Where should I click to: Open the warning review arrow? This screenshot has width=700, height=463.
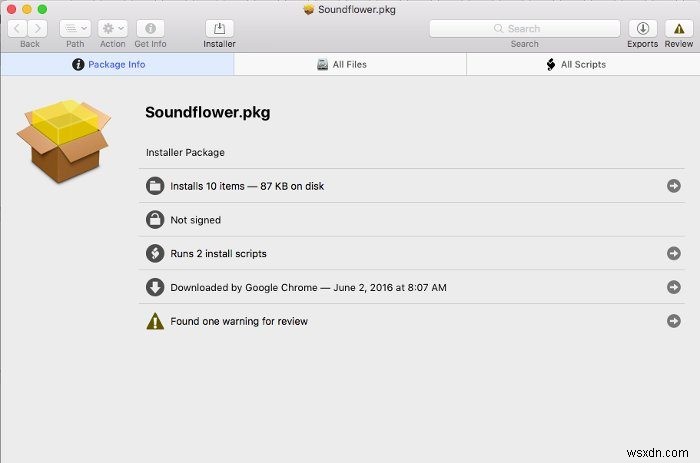tap(674, 321)
